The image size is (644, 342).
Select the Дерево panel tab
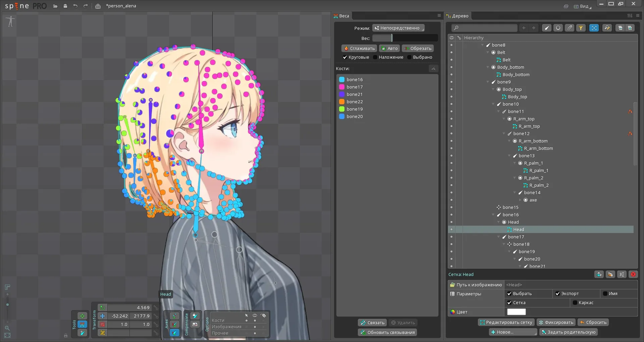[x=458, y=16]
